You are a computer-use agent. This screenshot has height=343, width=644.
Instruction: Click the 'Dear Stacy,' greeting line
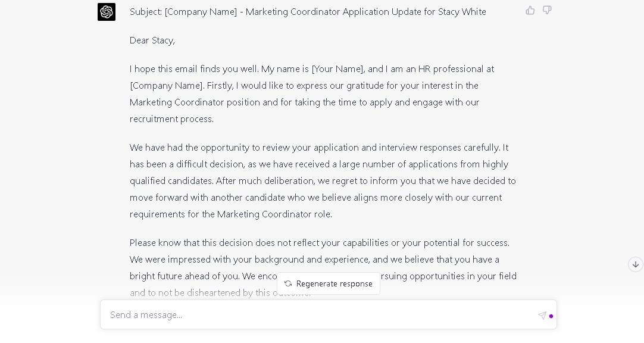click(152, 40)
